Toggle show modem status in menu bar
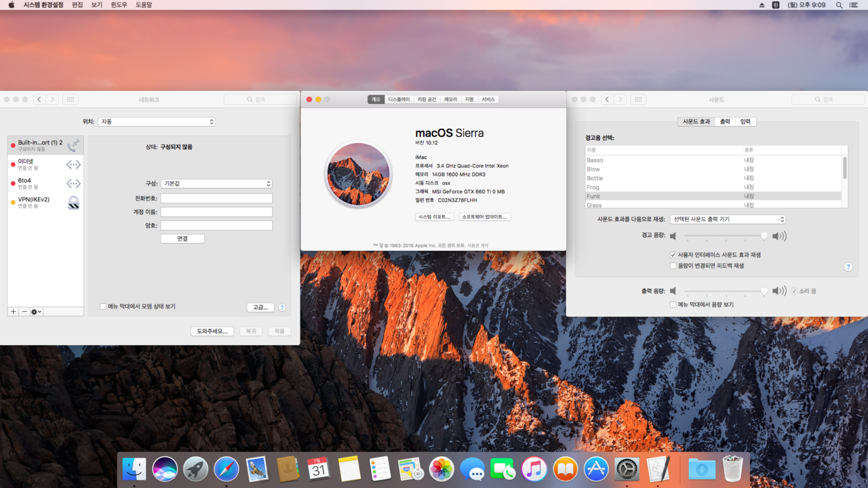Image resolution: width=868 pixels, height=488 pixels. coord(103,306)
